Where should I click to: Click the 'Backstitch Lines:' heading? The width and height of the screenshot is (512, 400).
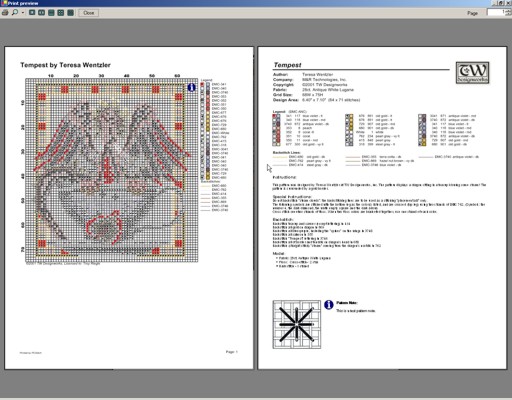286,152
